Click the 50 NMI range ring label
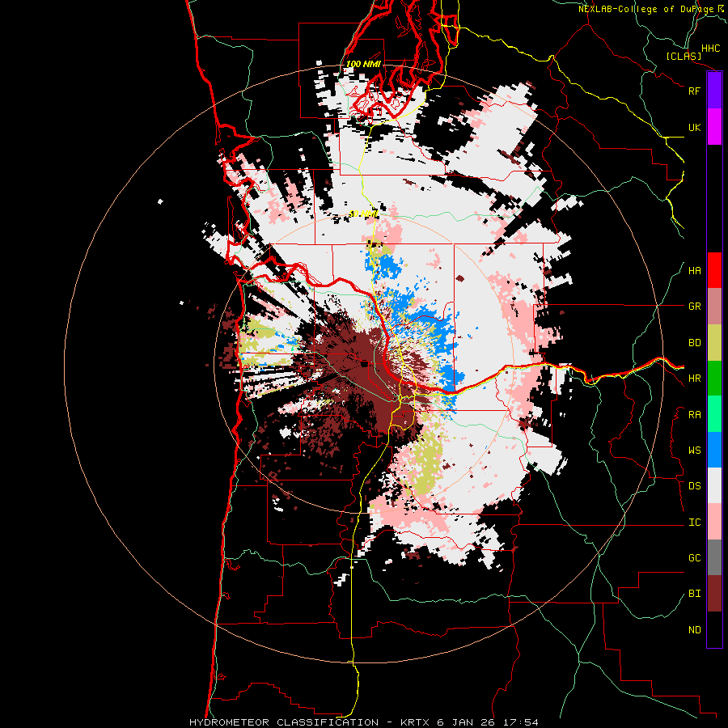 pyautogui.click(x=363, y=214)
